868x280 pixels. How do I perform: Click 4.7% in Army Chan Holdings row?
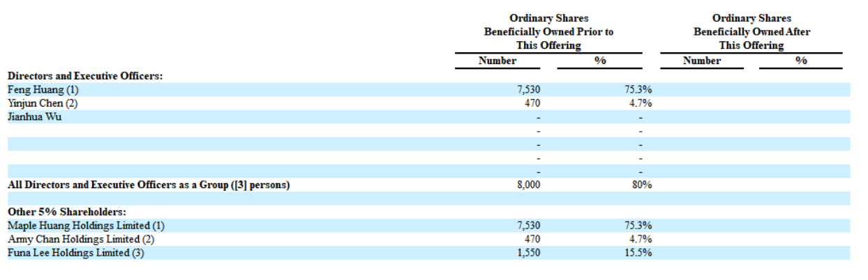click(x=641, y=239)
